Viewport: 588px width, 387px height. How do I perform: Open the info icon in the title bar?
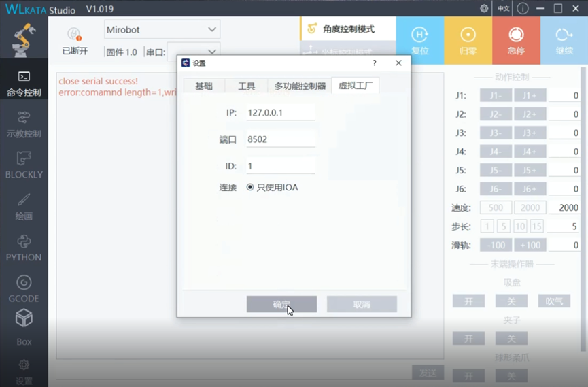click(x=522, y=8)
